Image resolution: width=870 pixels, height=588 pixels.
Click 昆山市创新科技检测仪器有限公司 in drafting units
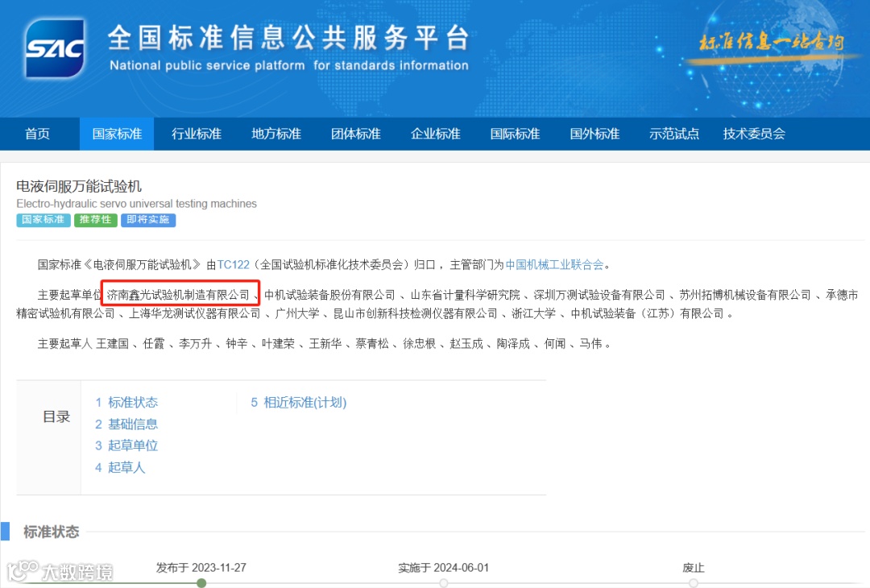point(415,313)
